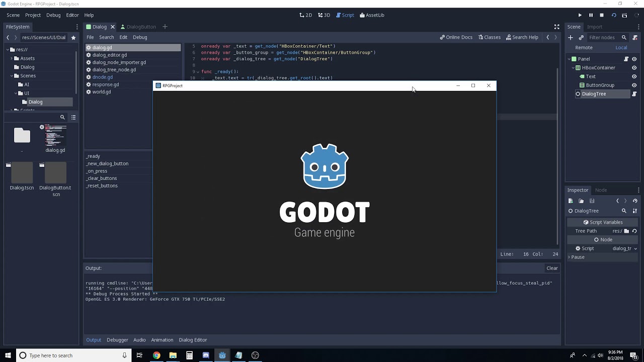
Task: Switch to the 3D workspace
Action: click(324, 15)
